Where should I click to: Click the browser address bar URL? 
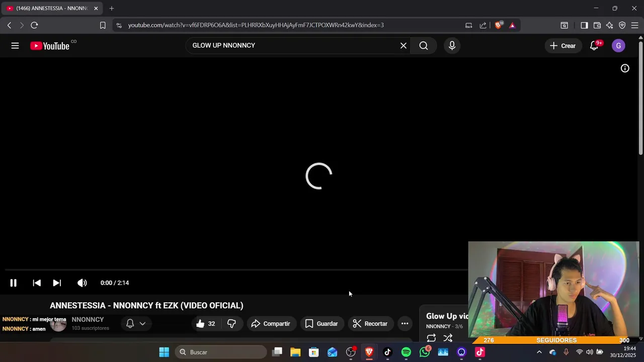pos(256,25)
